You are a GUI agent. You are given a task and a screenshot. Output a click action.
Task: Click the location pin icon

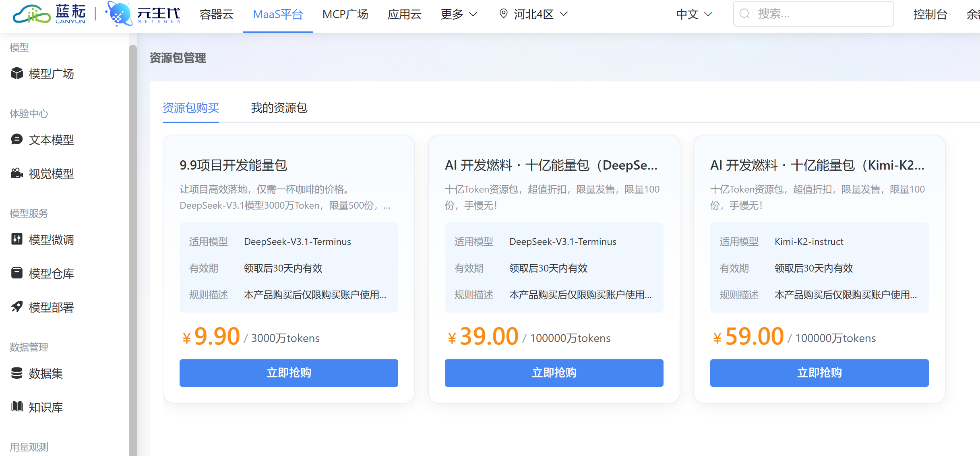tap(503, 14)
